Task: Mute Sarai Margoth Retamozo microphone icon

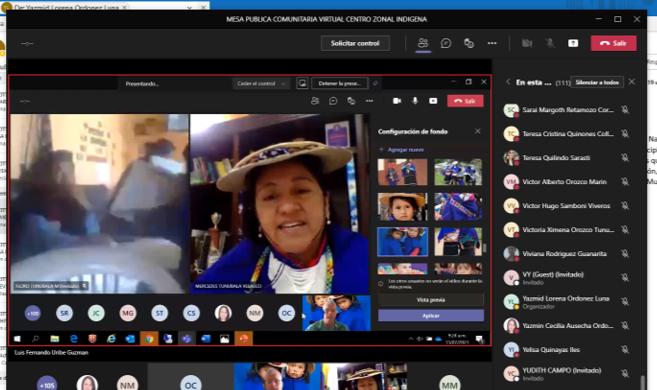Action: pyautogui.click(x=625, y=110)
